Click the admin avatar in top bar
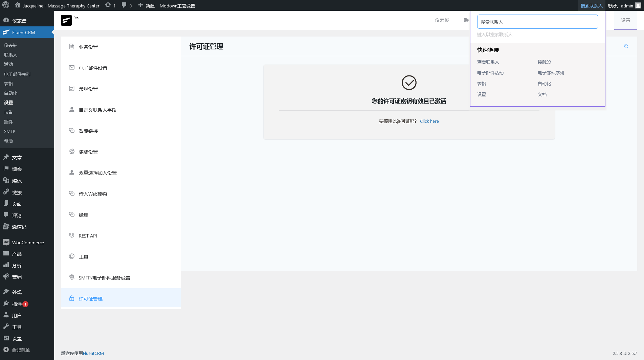Image resolution: width=644 pixels, height=360 pixels. point(638,5)
